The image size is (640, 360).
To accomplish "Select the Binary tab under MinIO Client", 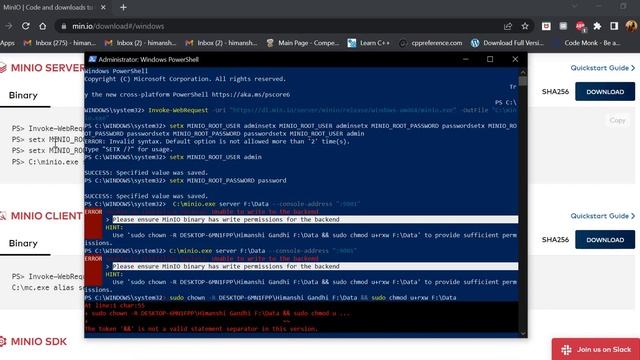I will point(23,244).
